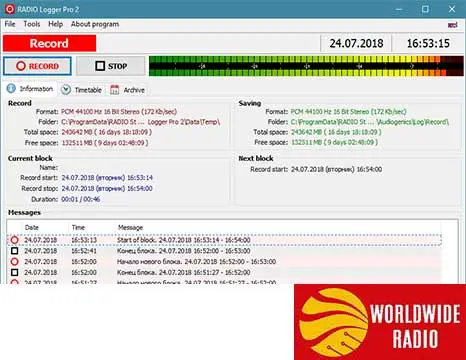Switch to the Archive tab
Image resolution: width=466 pixels, height=360 pixels.
tap(128, 90)
